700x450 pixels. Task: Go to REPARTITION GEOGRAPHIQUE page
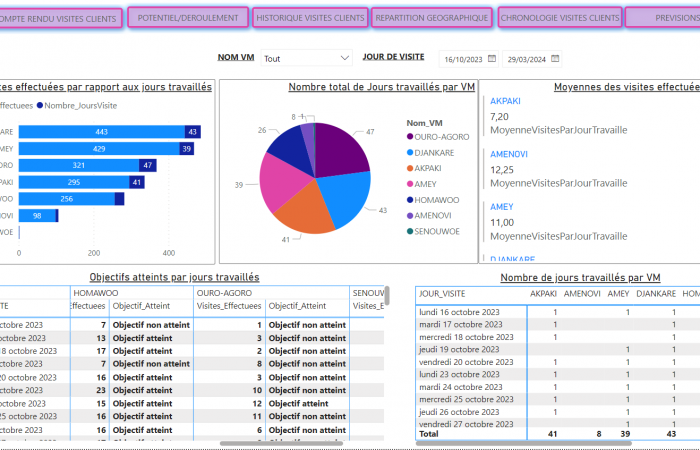click(x=432, y=18)
